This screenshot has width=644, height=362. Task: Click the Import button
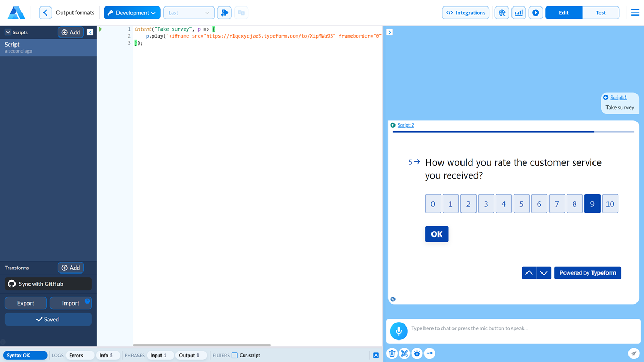pyautogui.click(x=71, y=303)
